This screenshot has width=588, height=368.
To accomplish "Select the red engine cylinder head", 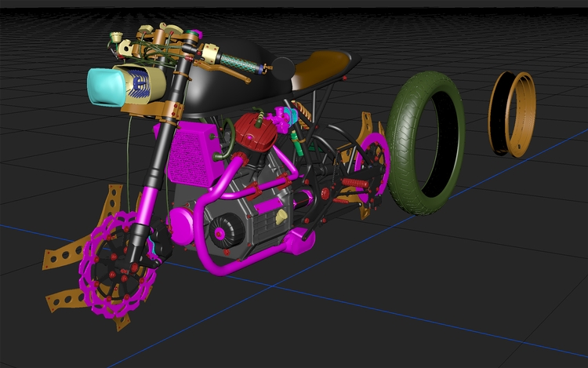I will pos(255,131).
